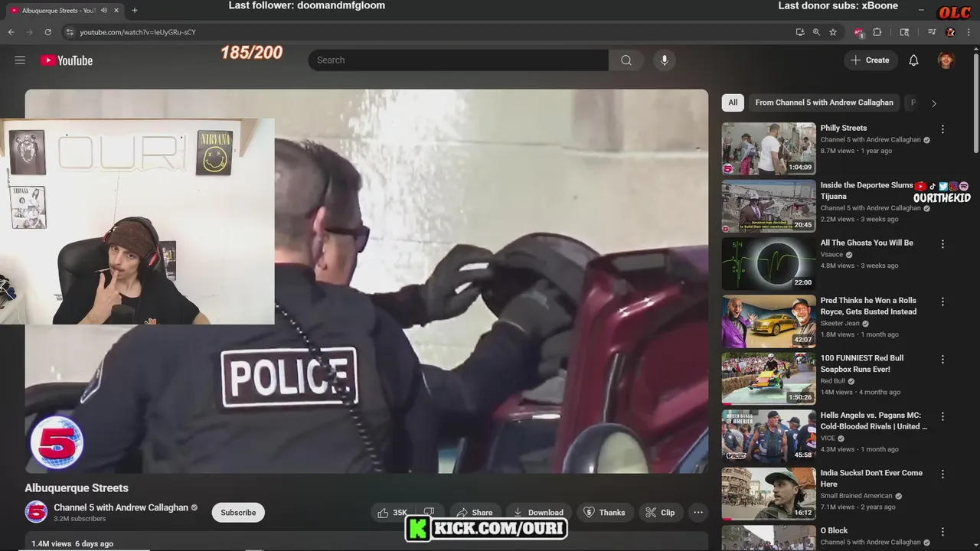Image resolution: width=980 pixels, height=551 pixels.
Task: Click the Download button
Action: 538,513
